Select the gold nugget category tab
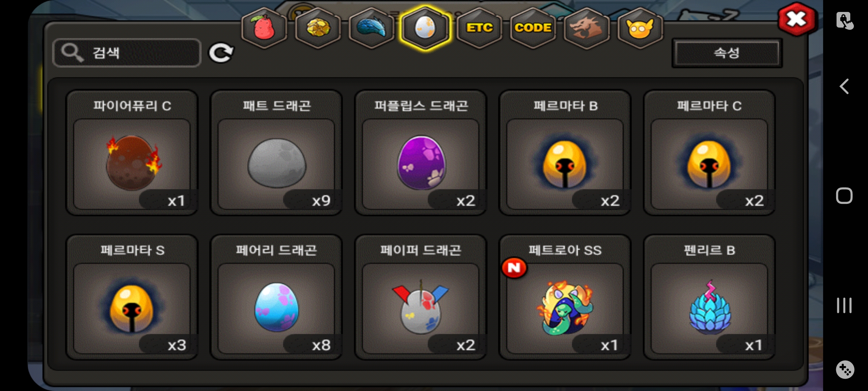Image resolution: width=868 pixels, height=391 pixels. coord(318,28)
